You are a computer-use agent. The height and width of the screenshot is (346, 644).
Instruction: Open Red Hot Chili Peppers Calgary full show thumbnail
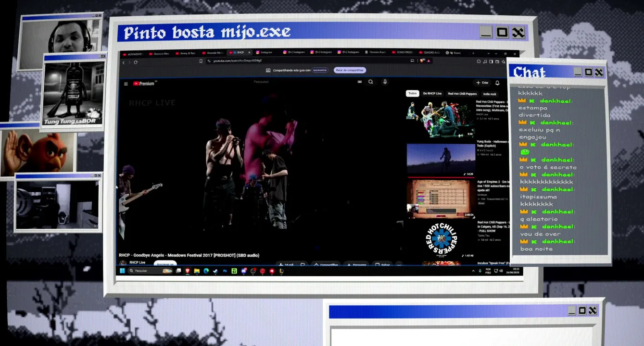tap(441, 239)
